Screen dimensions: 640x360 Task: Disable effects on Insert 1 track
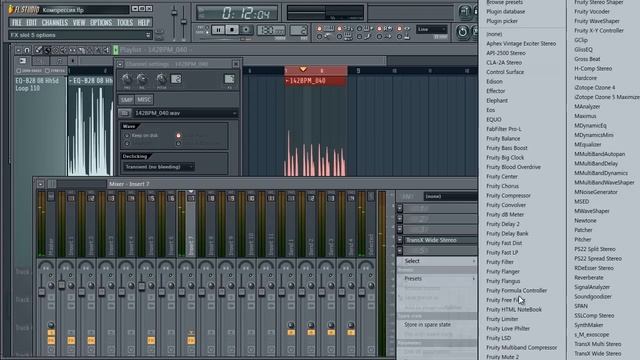pos(71,340)
